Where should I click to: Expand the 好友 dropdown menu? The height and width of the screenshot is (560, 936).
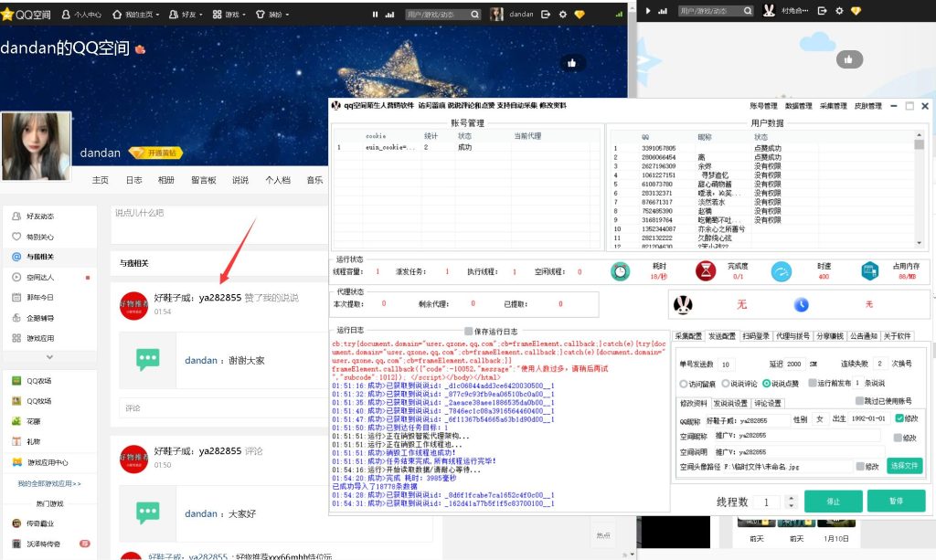coord(189,15)
